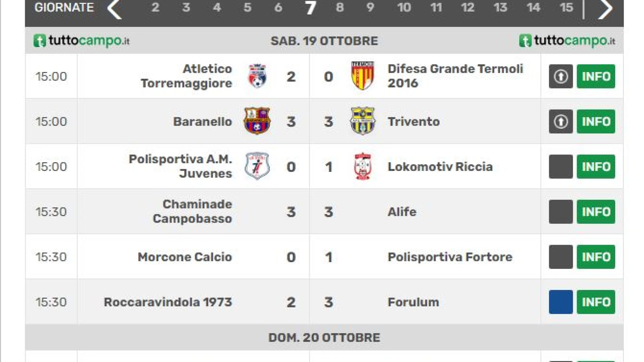Image resolution: width=644 pixels, height=362 pixels.
Task: Open INFO for Roccaravindola 1973 vs Forulum
Action: (x=596, y=302)
